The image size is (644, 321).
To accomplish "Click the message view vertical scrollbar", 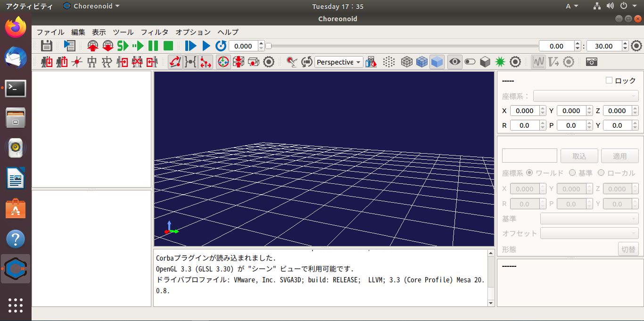I will pos(491,278).
